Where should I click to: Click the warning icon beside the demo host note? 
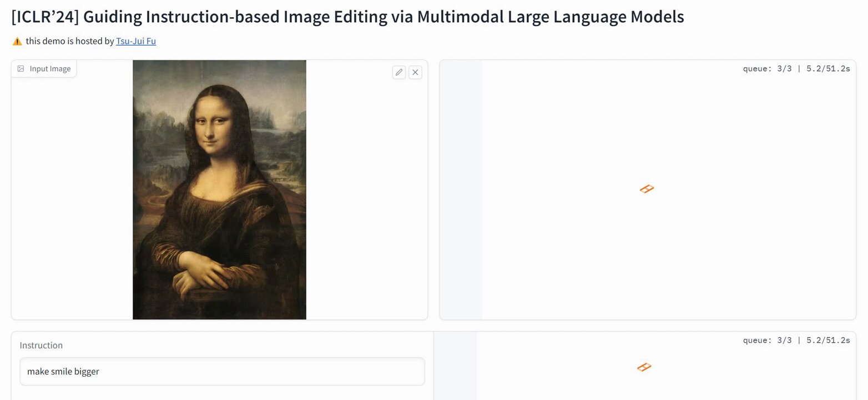pos(17,41)
